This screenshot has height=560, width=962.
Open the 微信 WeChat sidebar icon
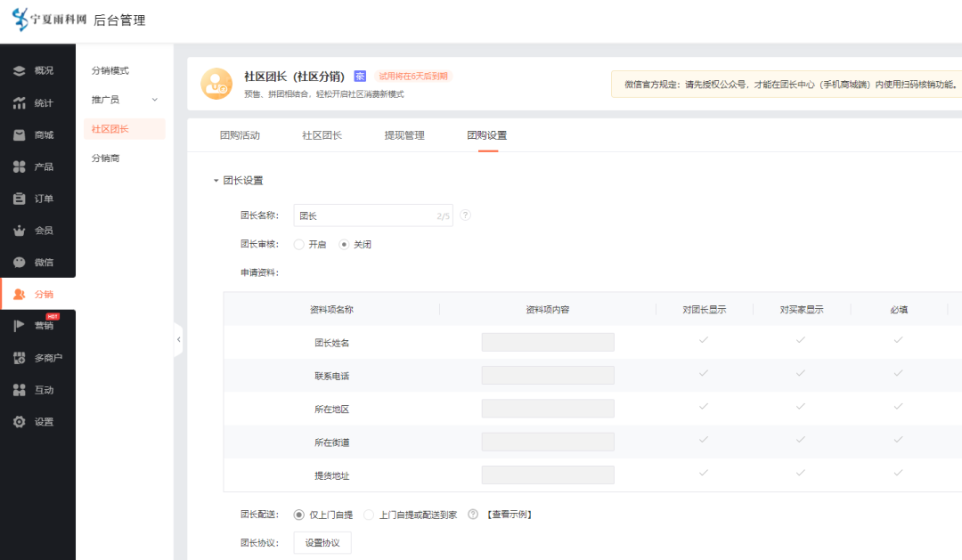tap(19, 262)
